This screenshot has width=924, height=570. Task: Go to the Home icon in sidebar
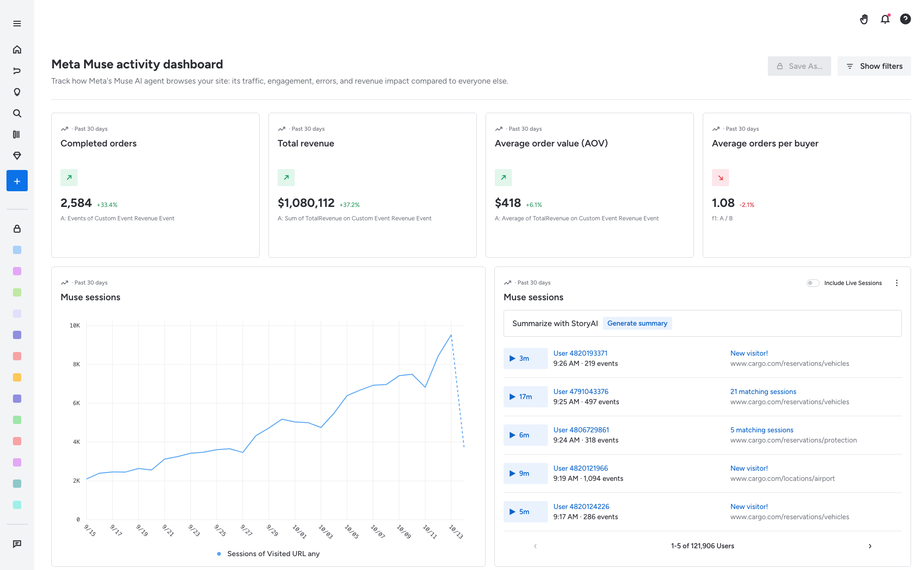tap(17, 49)
